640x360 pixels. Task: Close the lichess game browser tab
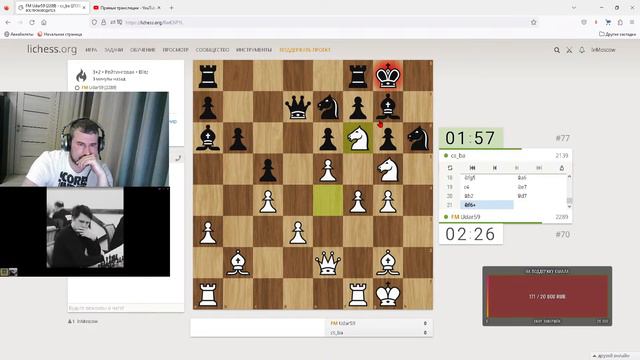pyautogui.click(x=84, y=7)
